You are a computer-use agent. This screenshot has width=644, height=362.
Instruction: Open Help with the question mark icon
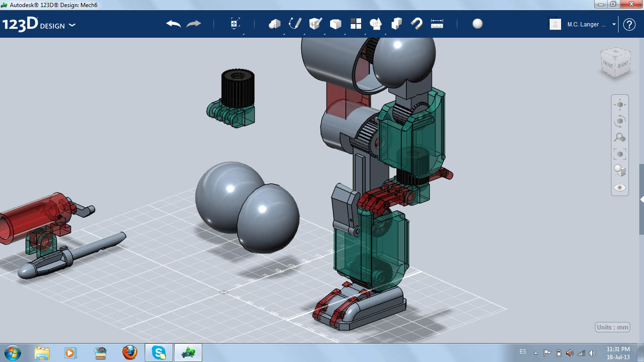[x=629, y=25]
